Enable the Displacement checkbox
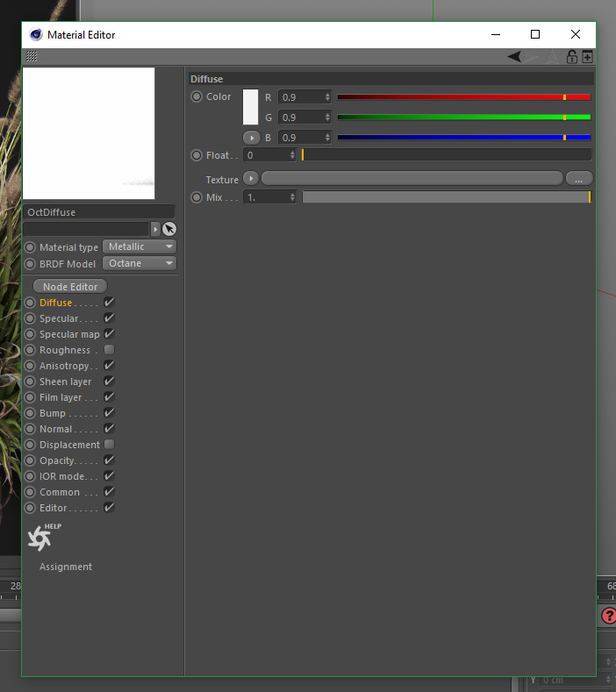616x692 pixels. point(109,444)
